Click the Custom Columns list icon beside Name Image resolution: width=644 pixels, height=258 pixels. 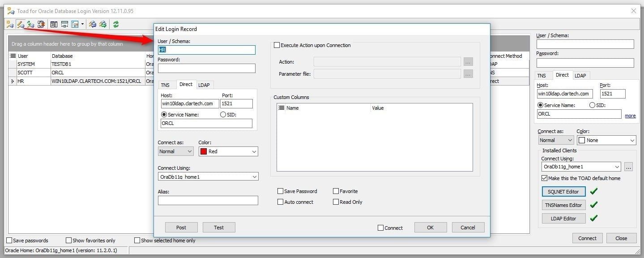click(x=281, y=108)
